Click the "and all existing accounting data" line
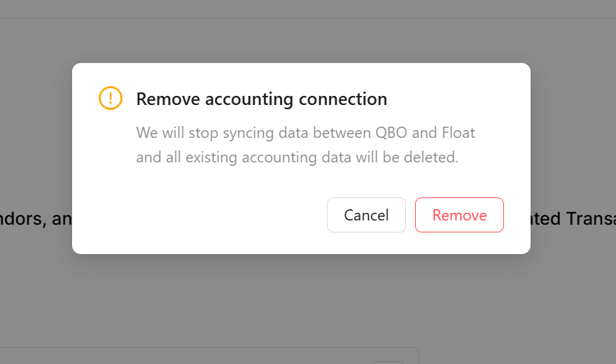 click(x=297, y=157)
